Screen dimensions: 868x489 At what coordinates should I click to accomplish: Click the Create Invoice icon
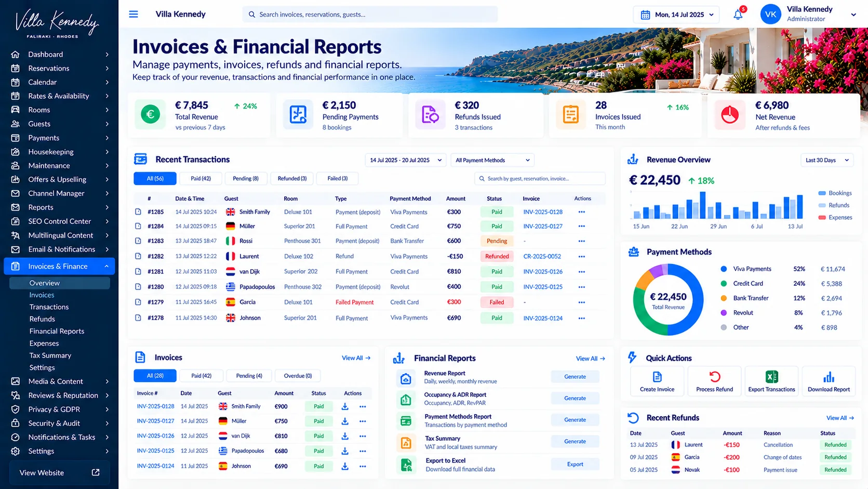click(657, 377)
